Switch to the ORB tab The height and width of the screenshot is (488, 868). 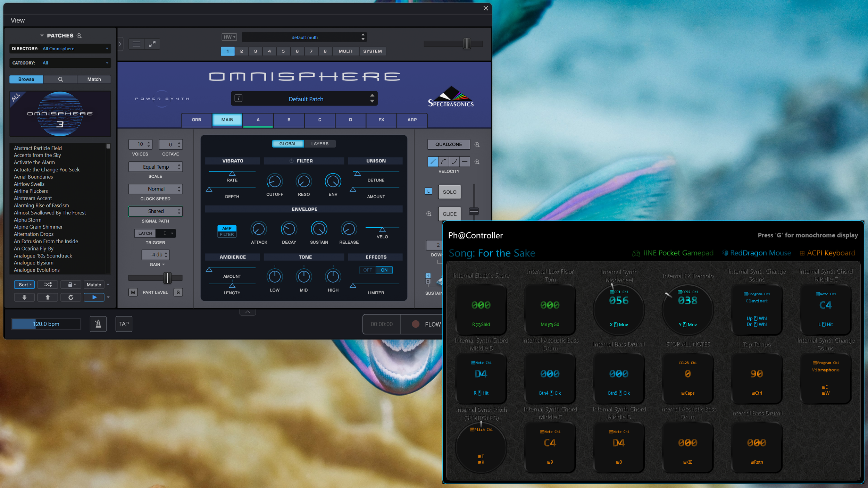pos(197,120)
